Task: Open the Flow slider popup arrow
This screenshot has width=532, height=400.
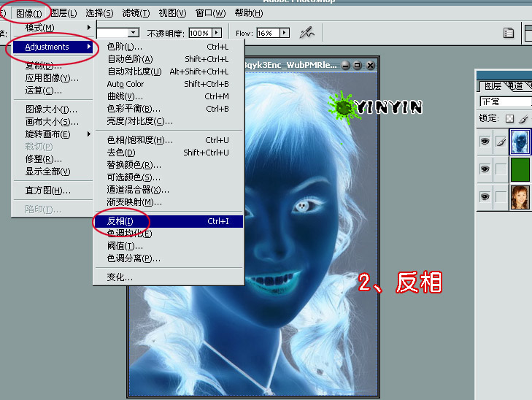Action: pyautogui.click(x=285, y=33)
